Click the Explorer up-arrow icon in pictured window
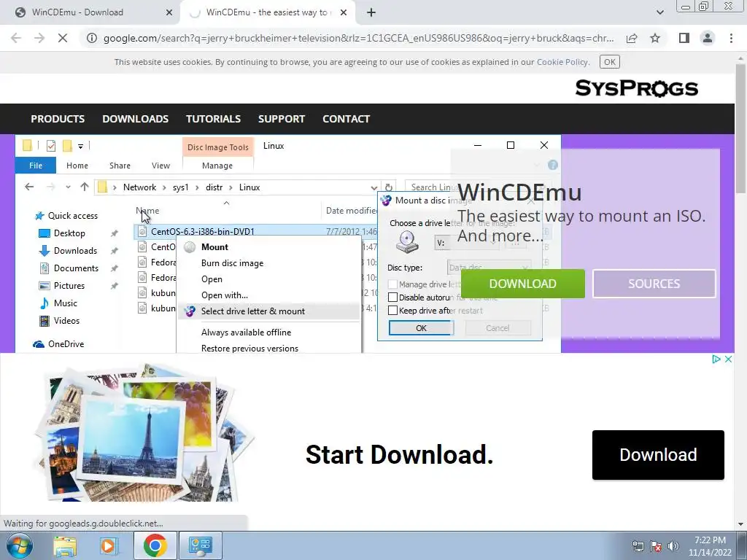Image resolution: width=747 pixels, height=560 pixels. tap(85, 187)
